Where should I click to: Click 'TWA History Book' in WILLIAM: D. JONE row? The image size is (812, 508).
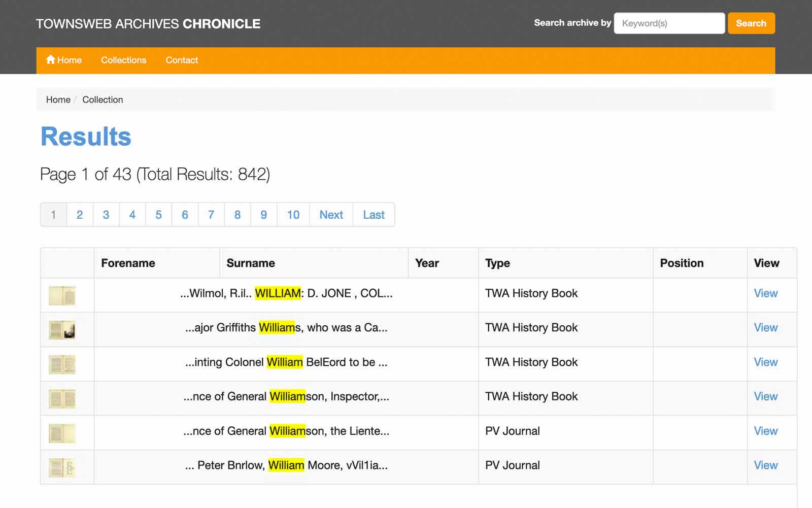[x=531, y=293]
